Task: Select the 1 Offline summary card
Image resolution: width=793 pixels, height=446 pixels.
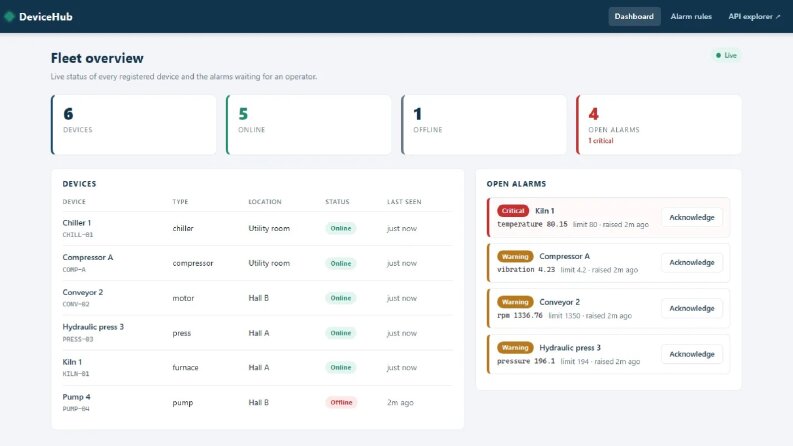Action: click(x=483, y=125)
